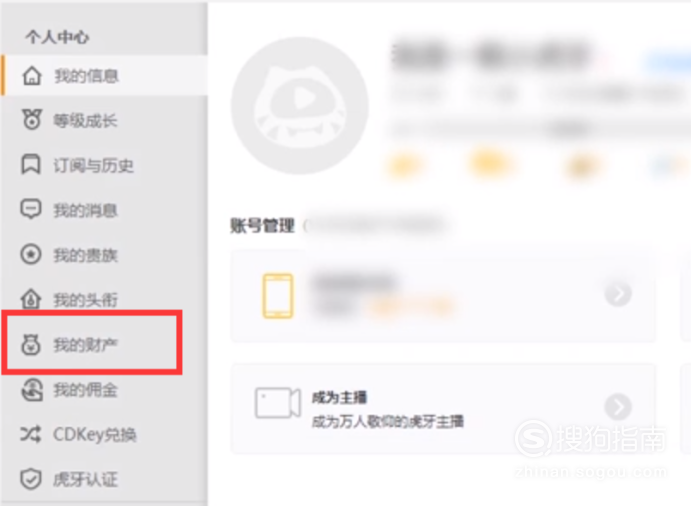Click the 成为主播 link text

(x=339, y=398)
